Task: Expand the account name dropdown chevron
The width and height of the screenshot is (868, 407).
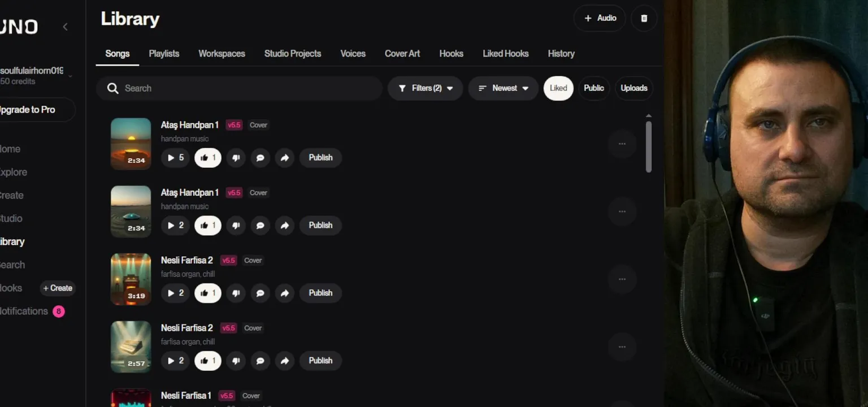Action: coord(70,76)
